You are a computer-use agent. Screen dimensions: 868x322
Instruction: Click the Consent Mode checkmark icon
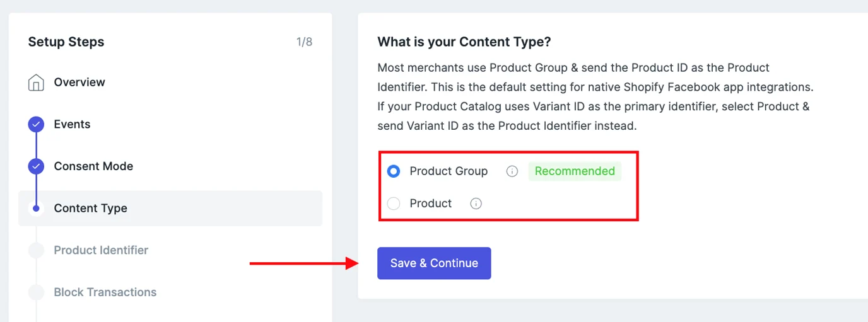click(x=36, y=166)
